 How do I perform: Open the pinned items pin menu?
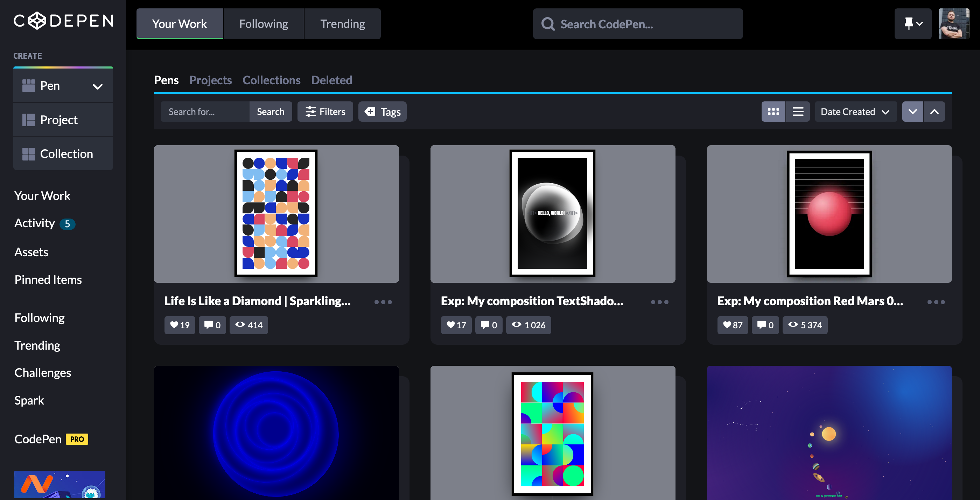[913, 23]
